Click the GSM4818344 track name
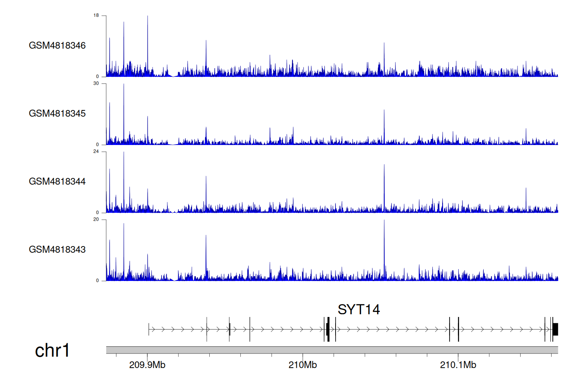588x384 pixels. click(x=57, y=181)
